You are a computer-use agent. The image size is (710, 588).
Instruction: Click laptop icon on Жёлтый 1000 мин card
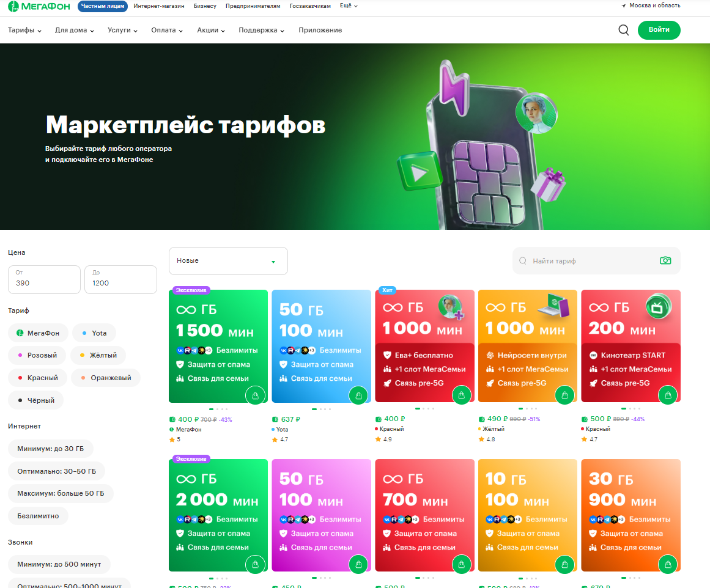click(553, 305)
